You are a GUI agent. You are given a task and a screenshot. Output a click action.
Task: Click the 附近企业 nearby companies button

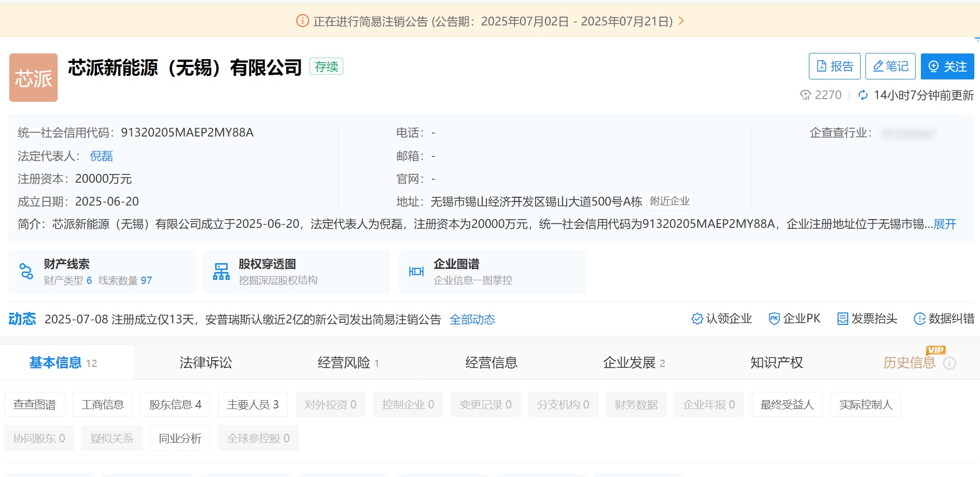coord(669,201)
